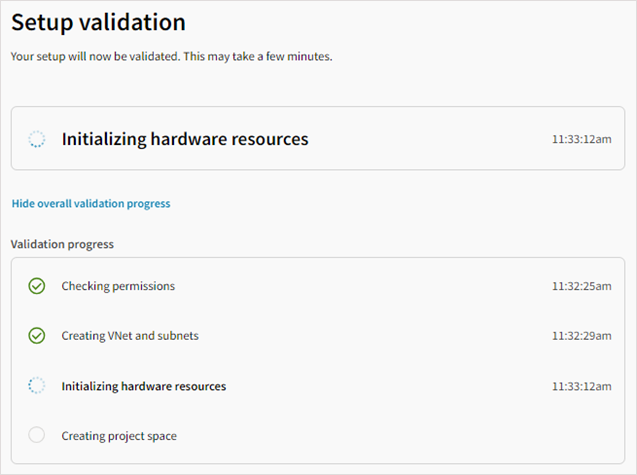Image resolution: width=637 pixels, height=475 pixels.
Task: Click the green checkmark beside Checking permissions
Action: (x=37, y=286)
